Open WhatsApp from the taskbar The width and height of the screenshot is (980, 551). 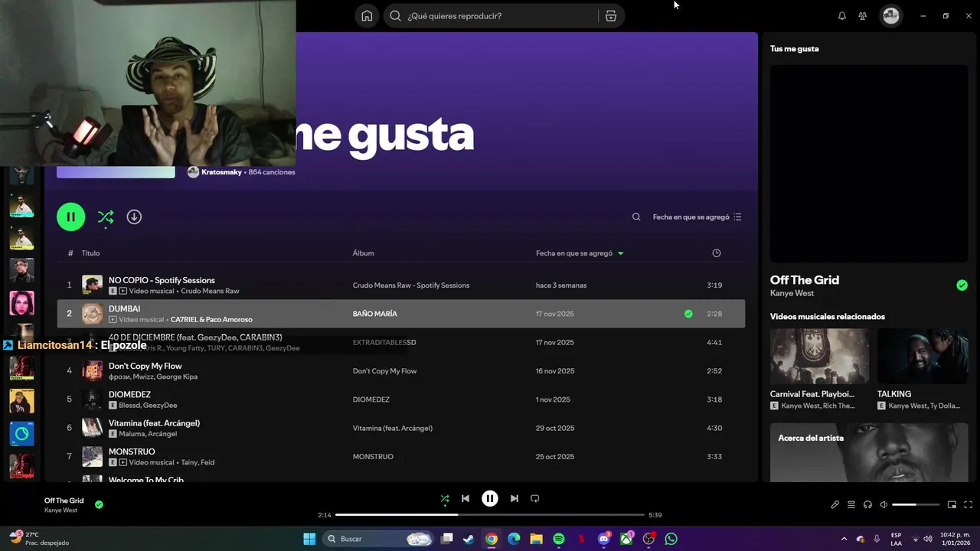(671, 539)
